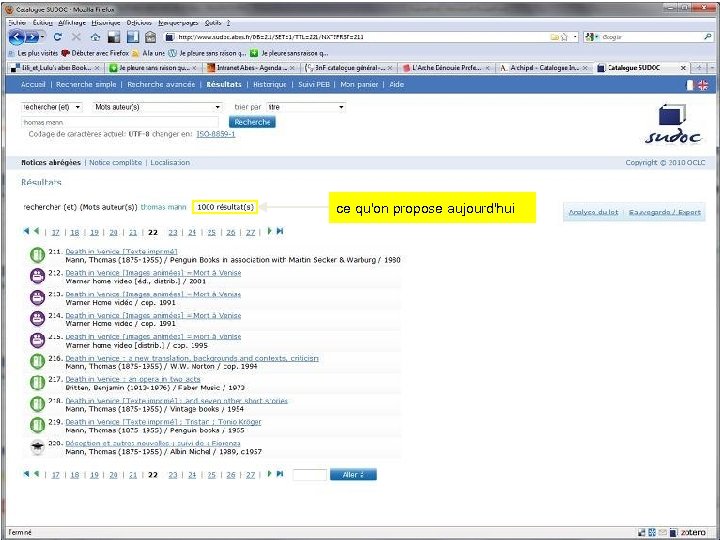Change encoding to ISO-8859-1 link
This screenshot has height=540, width=720.
tap(215, 134)
